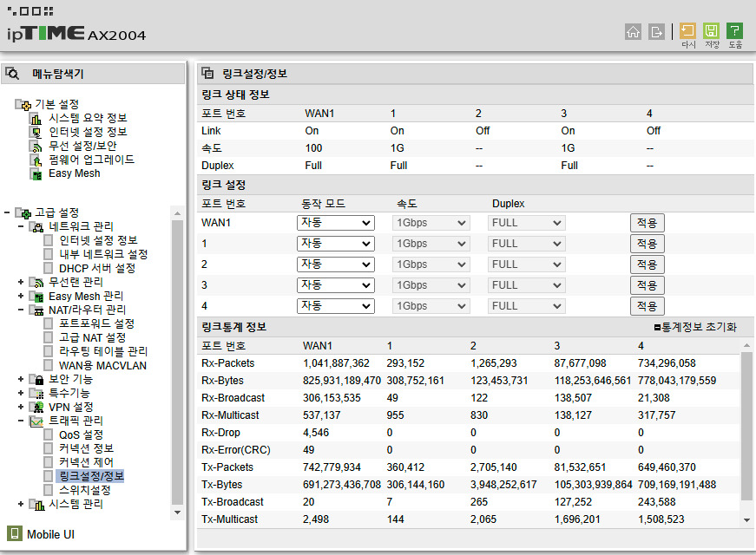This screenshot has width=756, height=555.
Task: Click 통계정보 초기화 link
Action: pyautogui.click(x=694, y=327)
